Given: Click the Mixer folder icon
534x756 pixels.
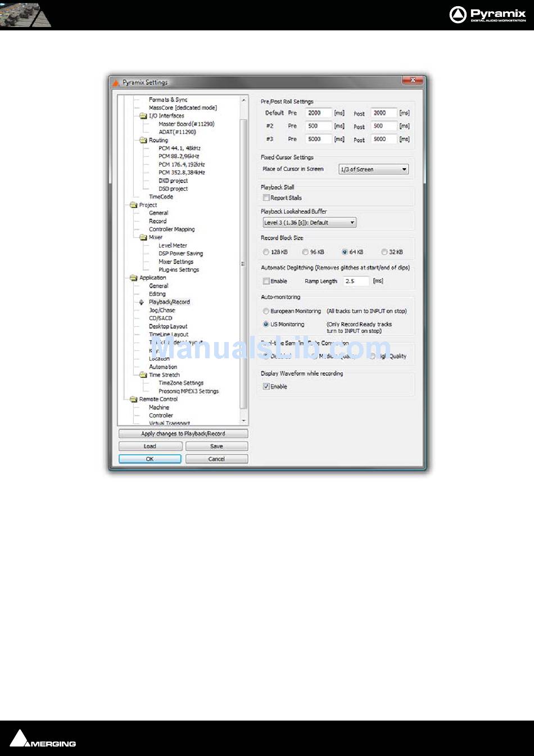Looking at the screenshot, I should (x=143, y=237).
